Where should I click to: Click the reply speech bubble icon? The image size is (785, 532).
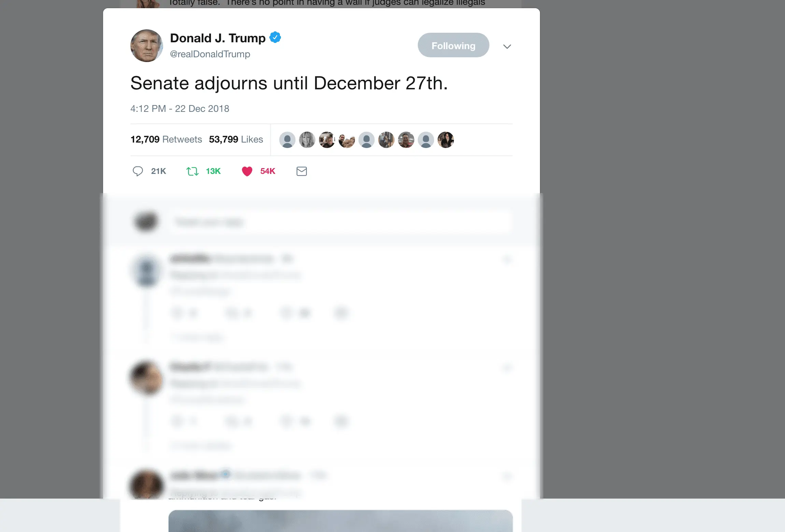pyautogui.click(x=138, y=171)
